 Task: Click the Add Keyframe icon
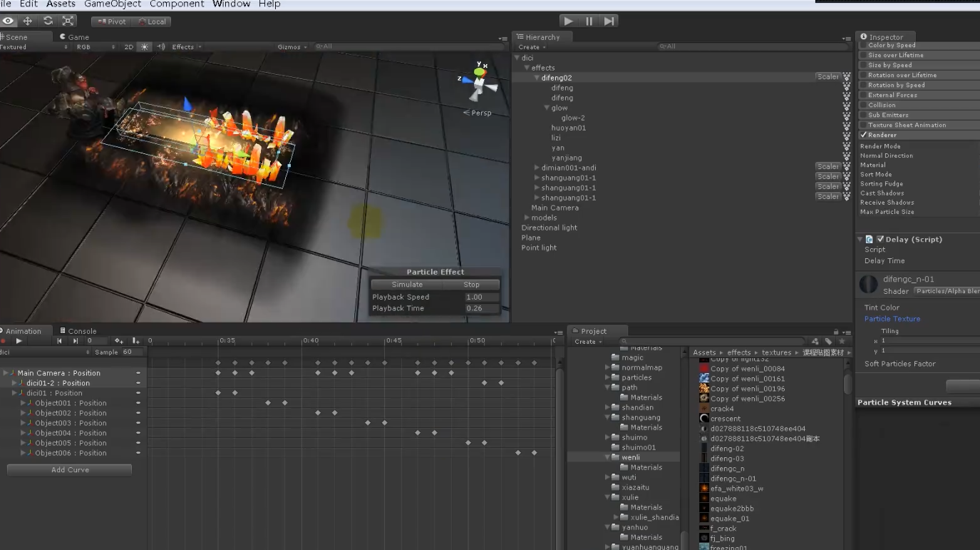pyautogui.click(x=119, y=341)
